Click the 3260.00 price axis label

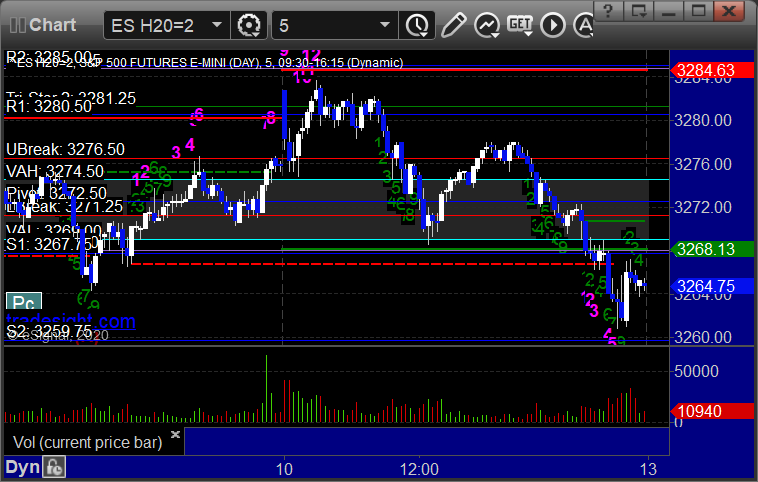(x=703, y=337)
